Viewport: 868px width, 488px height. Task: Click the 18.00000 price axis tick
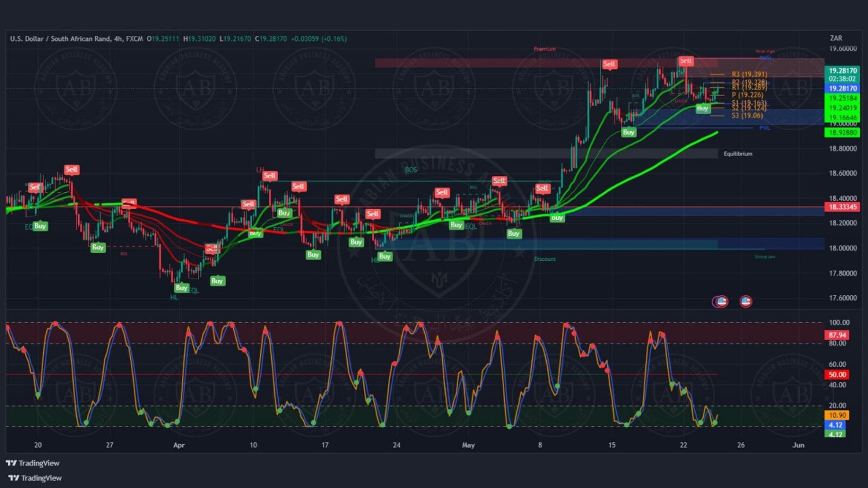pos(843,248)
